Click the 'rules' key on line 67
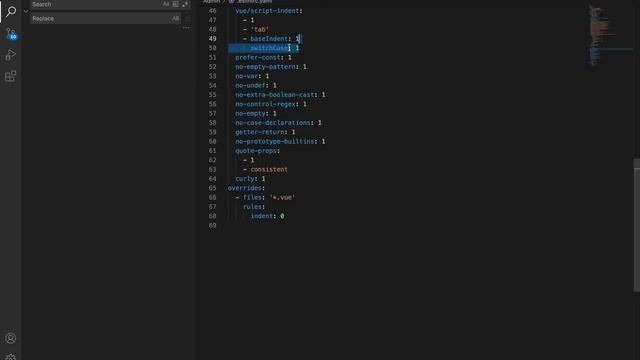The image size is (640, 360). (252, 207)
